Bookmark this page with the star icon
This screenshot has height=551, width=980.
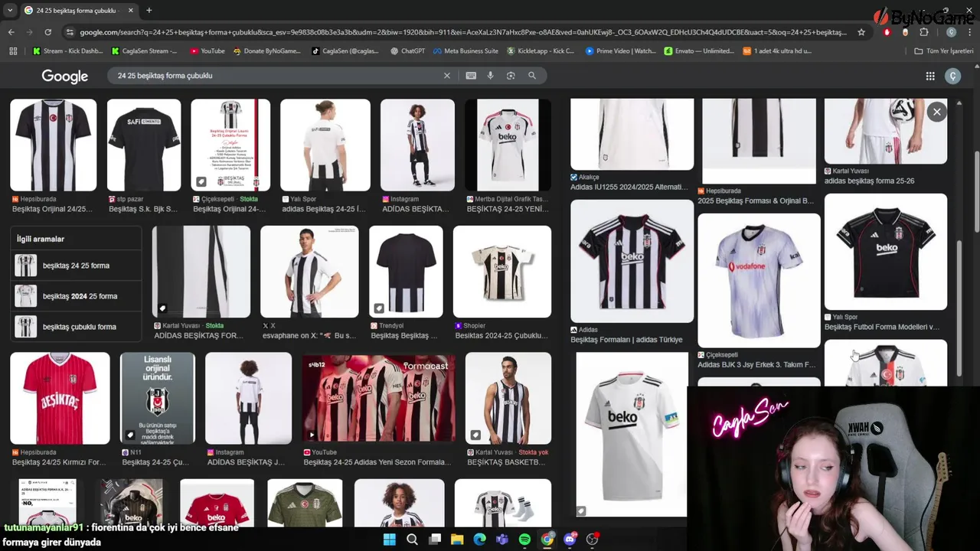click(x=861, y=32)
